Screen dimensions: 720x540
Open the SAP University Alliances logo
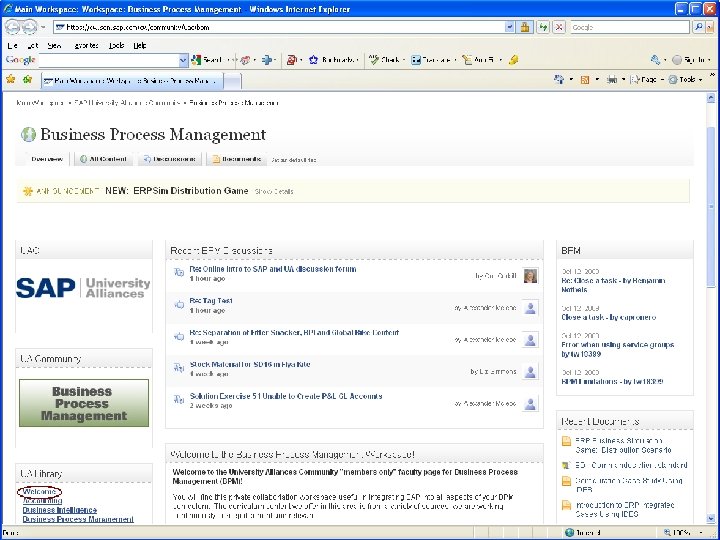83,288
